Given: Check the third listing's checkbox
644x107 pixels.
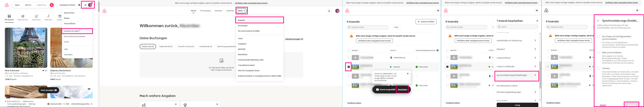Looking at the screenshot, I should click(349, 76).
